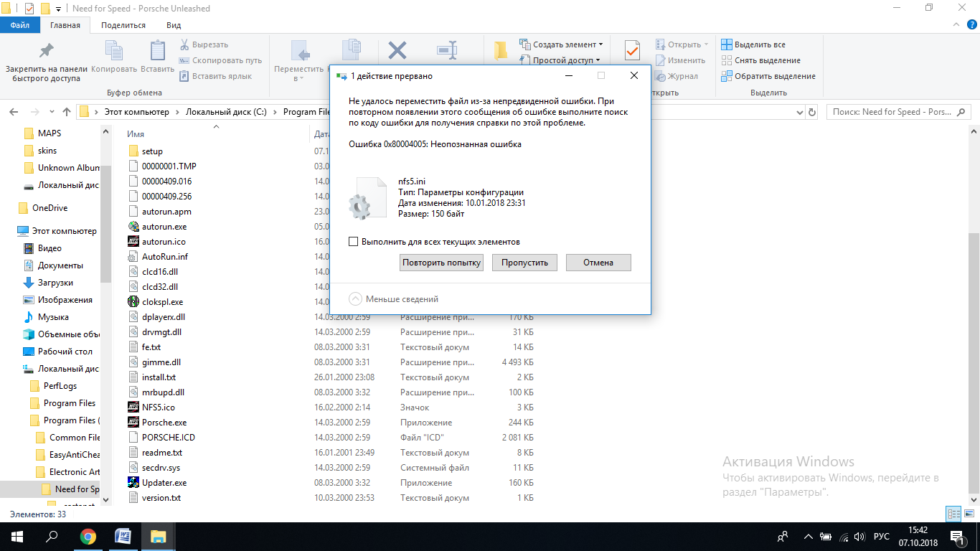The image size is (980, 551).
Task: Click the Свойства checkmark icon in ribbon
Action: point(632,51)
